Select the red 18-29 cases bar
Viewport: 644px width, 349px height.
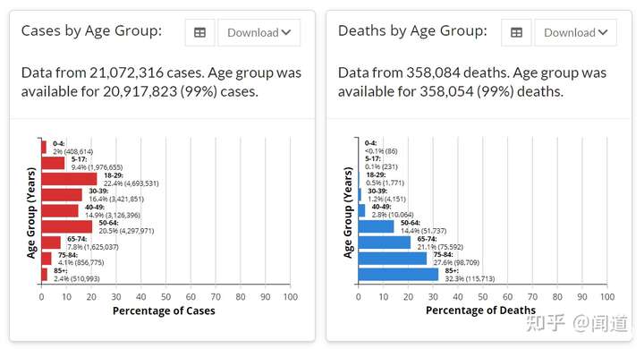(x=69, y=179)
